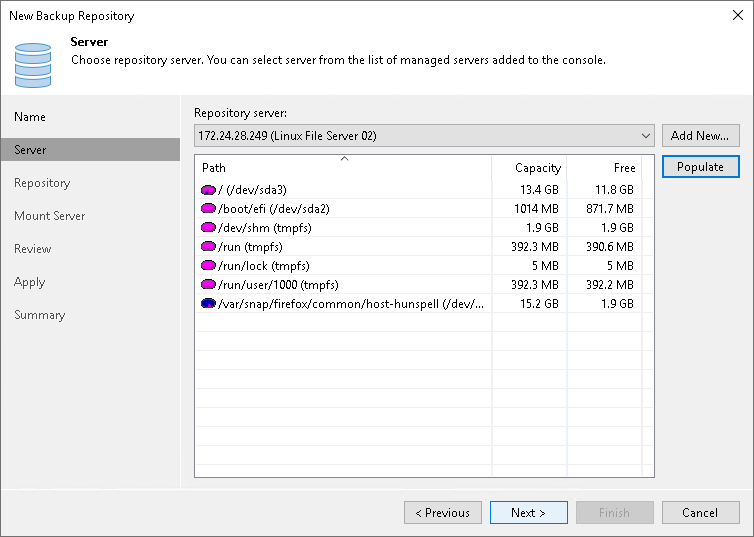Click the disk icon for /dev/shm
754x537 pixels.
point(208,227)
